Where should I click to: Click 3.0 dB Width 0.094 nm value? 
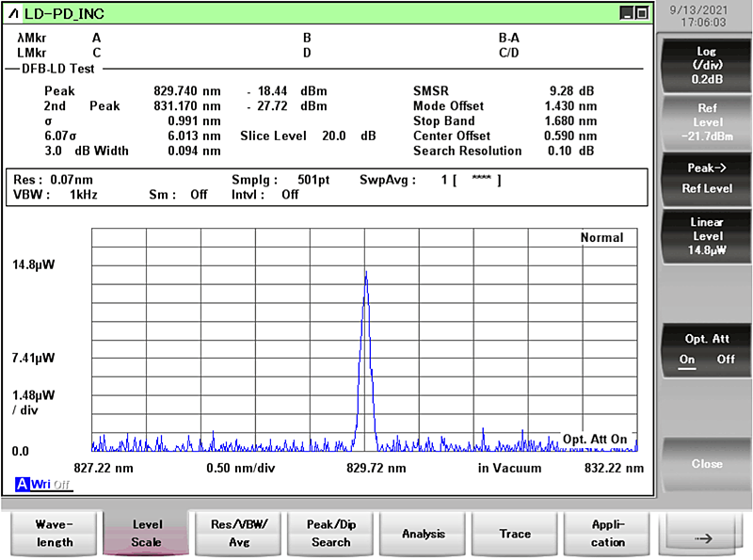pyautogui.click(x=194, y=151)
